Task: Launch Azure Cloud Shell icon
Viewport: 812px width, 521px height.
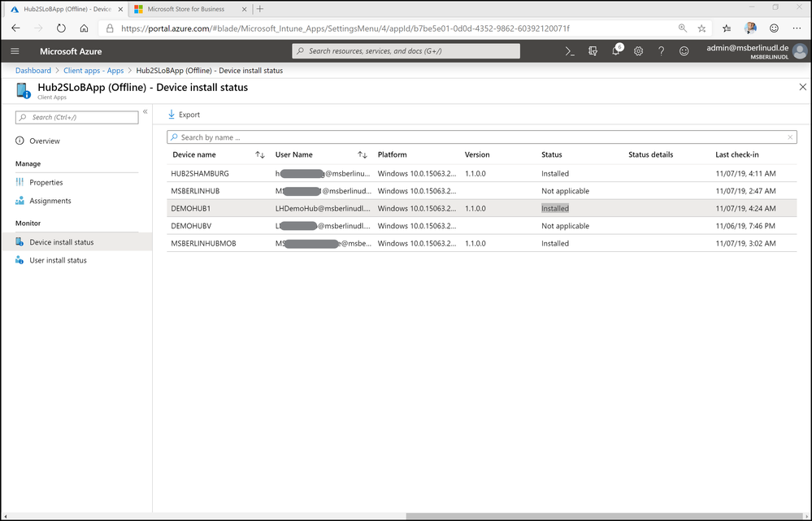Action: (x=570, y=51)
